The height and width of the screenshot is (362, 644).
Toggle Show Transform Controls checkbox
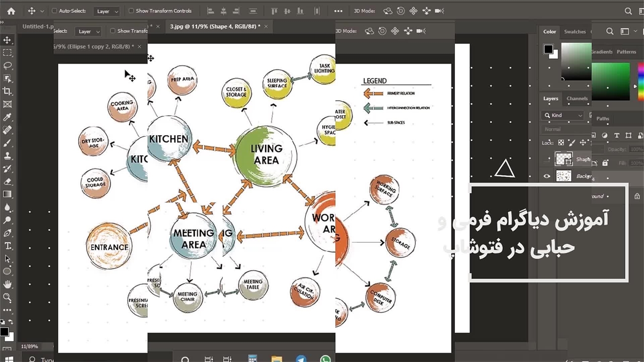[x=131, y=11]
